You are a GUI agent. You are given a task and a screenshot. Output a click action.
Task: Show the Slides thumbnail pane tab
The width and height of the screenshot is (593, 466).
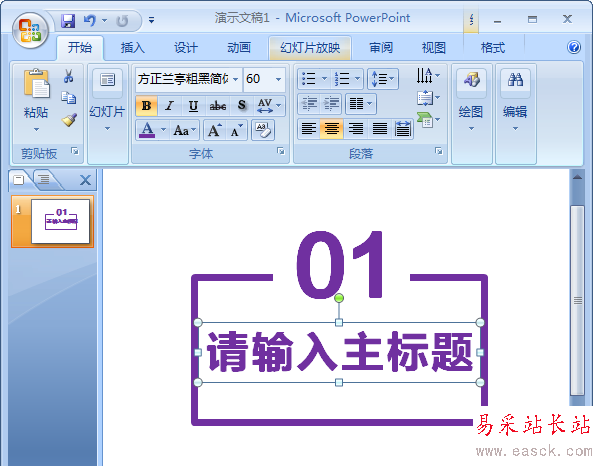click(19, 180)
